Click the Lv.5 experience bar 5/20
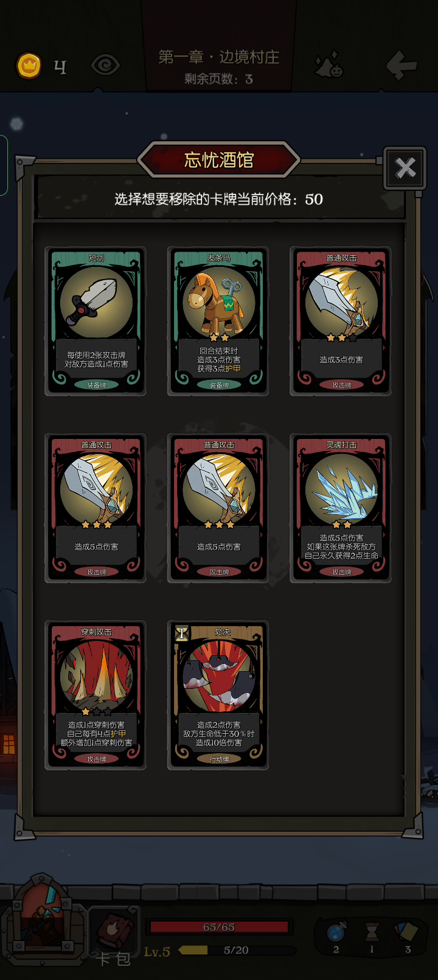The height and width of the screenshot is (980, 438). tap(236, 950)
